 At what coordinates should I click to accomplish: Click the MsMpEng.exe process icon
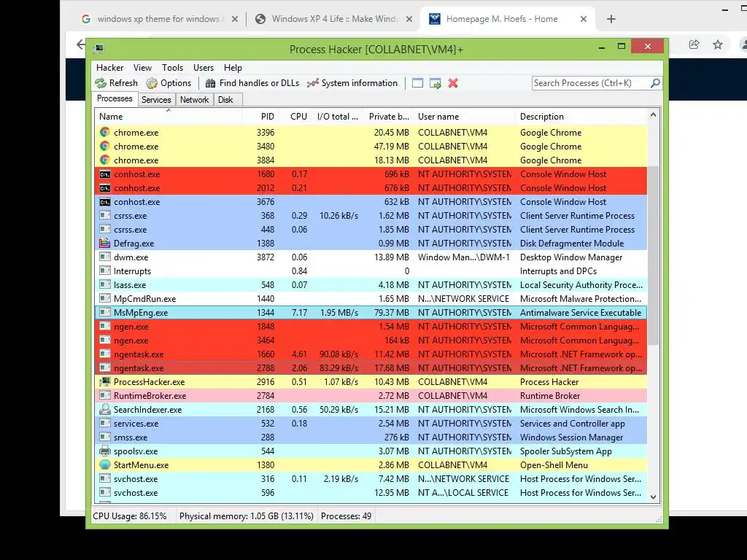click(105, 312)
